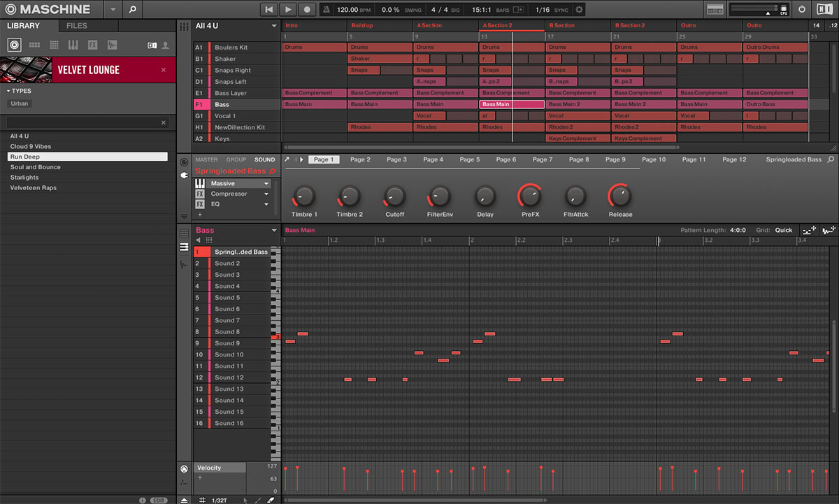Click the FX browser filter icon
Viewport: 839px width, 504px height.
pos(93,45)
